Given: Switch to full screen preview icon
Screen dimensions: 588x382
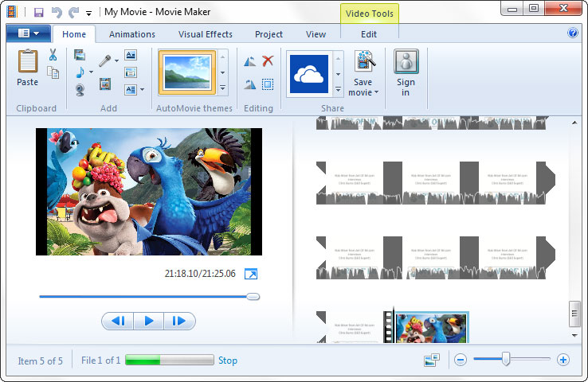Looking at the screenshot, I should (x=251, y=274).
